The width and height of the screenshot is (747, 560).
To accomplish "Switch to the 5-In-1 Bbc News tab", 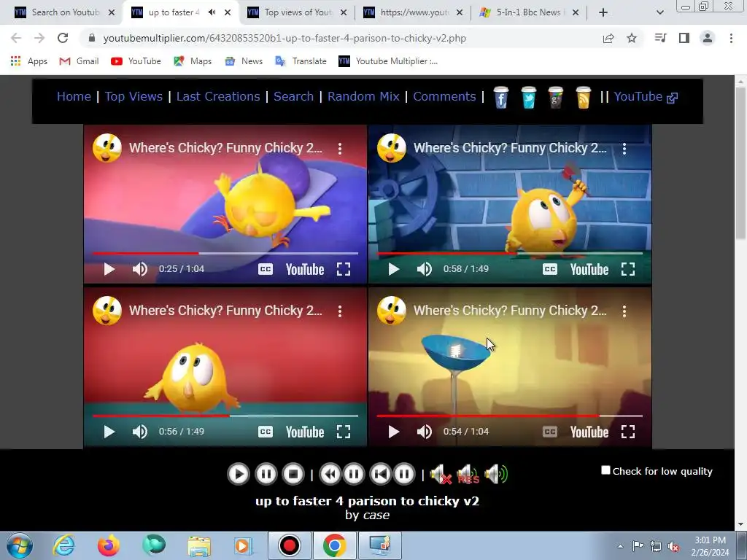I will click(x=530, y=12).
